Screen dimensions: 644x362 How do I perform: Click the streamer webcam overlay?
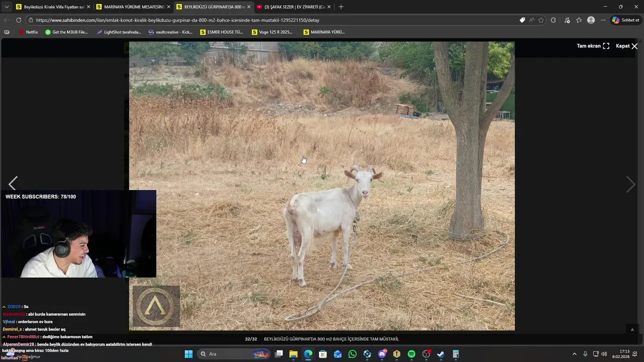click(78, 234)
